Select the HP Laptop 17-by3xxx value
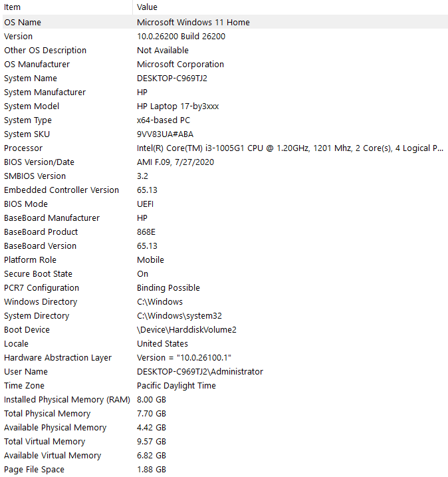The width and height of the screenshot is (448, 477). [177, 106]
